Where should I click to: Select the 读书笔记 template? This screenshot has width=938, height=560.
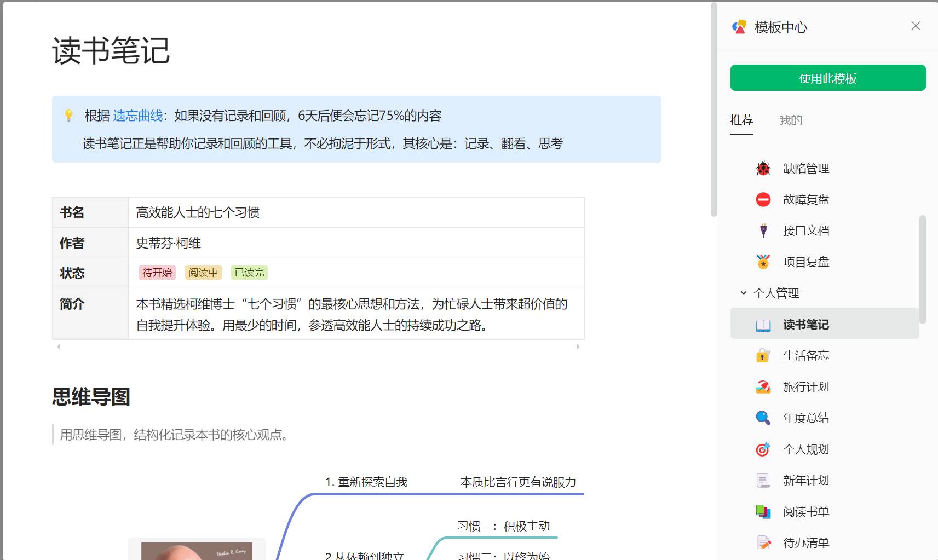[x=825, y=324]
